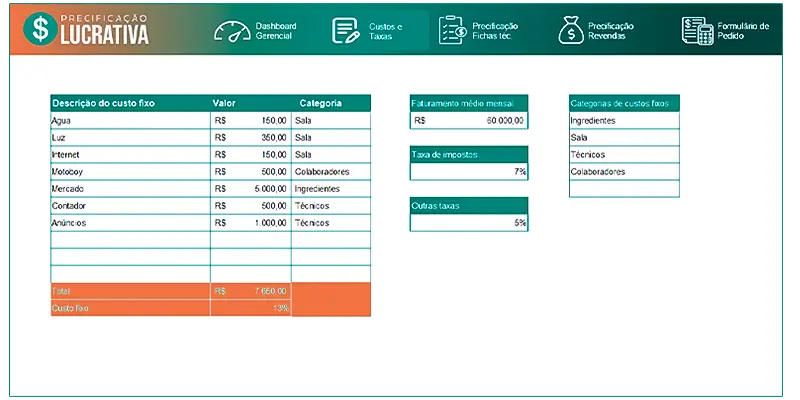Click the Outras taxas 5% cell
This screenshot has height=400, width=800.
[x=468, y=223]
